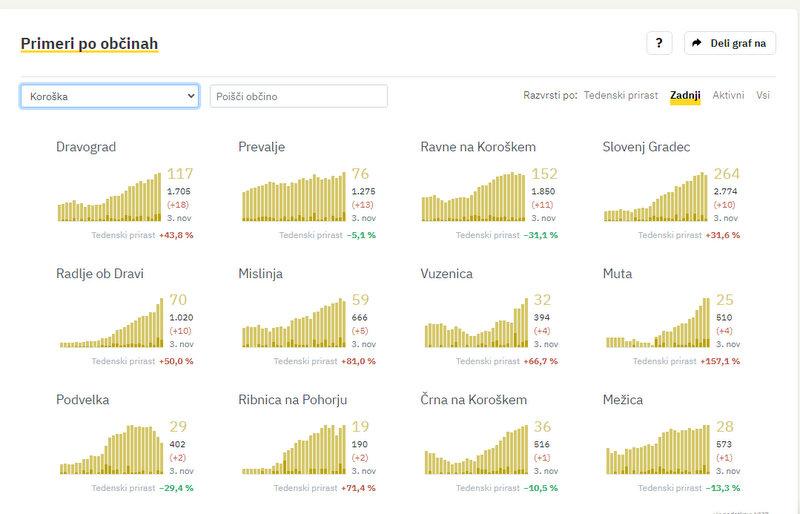This screenshot has height=514, width=800.
Task: Open the Podvelka chart
Action: [x=110, y=449]
